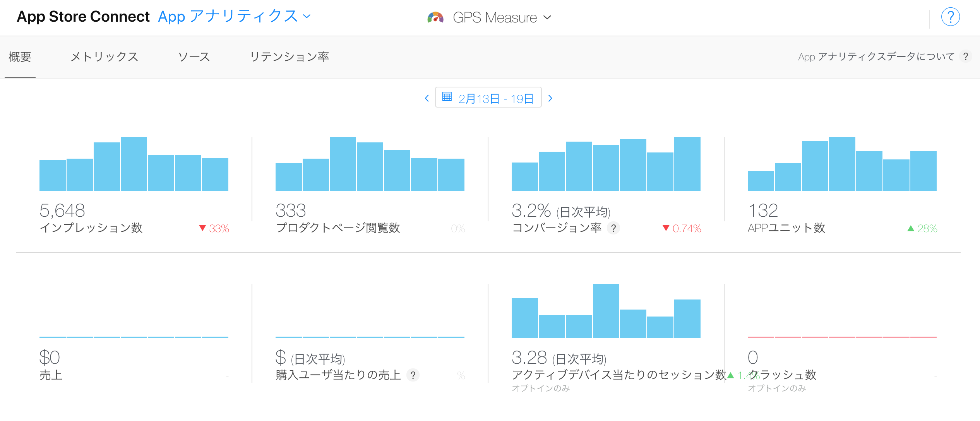Click question mark beside App アナリティクスデータについて
This screenshot has height=421, width=980.
point(966,57)
